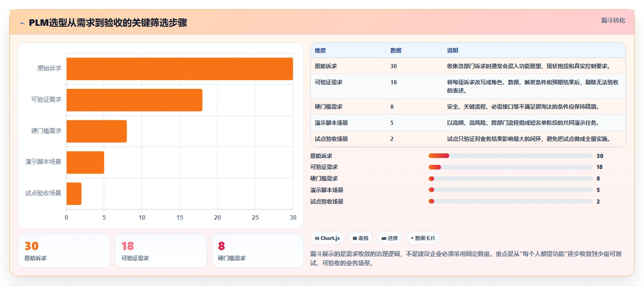
Task: Click the 演示脚本场景 label in progress list
Action: 327,190
